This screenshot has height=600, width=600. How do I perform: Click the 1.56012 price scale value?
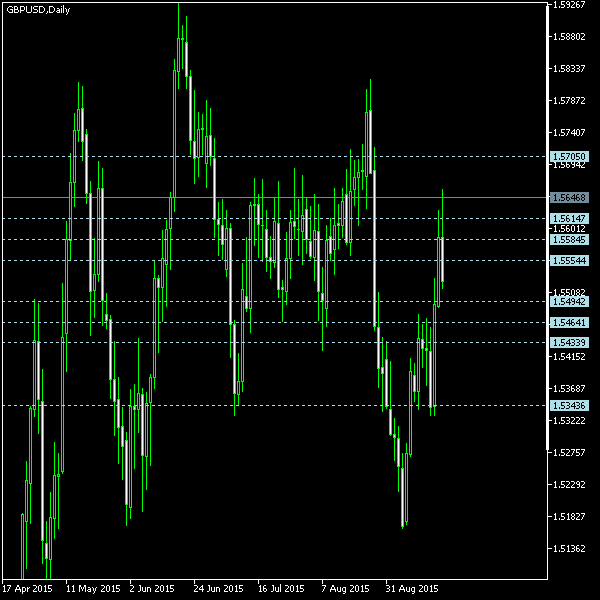coord(569,229)
